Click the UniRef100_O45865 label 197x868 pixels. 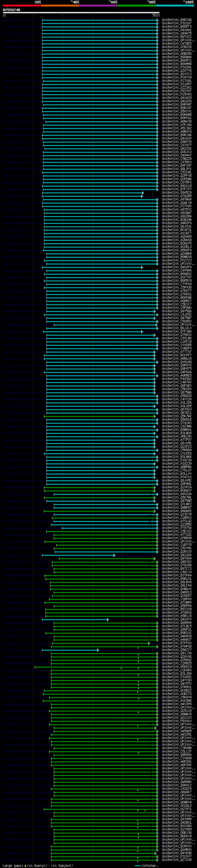[176, 731]
